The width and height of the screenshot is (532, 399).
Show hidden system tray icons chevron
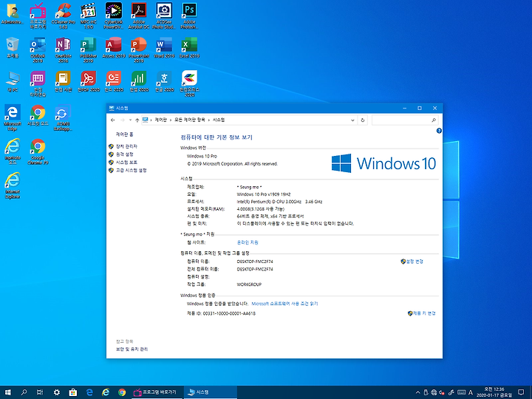pyautogui.click(x=417, y=392)
